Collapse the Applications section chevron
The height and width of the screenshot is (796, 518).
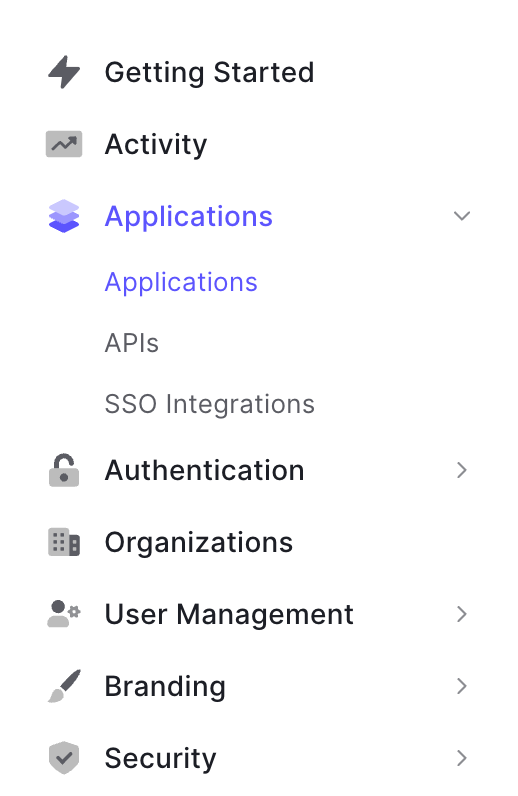click(x=462, y=216)
